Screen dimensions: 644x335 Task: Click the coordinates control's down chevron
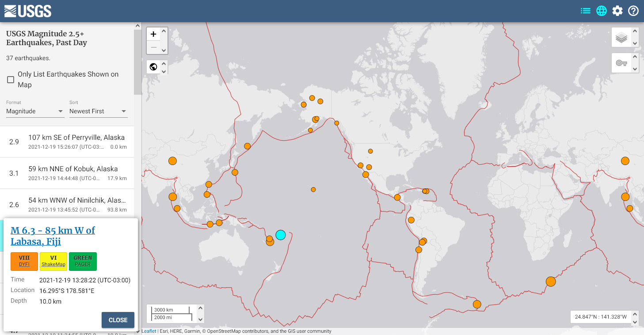tap(635, 323)
